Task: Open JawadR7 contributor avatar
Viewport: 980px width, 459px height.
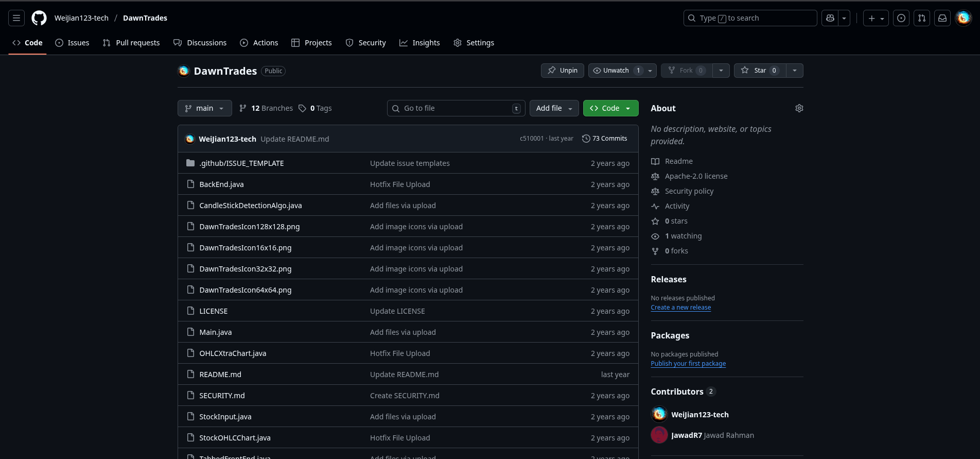Action: click(x=659, y=435)
